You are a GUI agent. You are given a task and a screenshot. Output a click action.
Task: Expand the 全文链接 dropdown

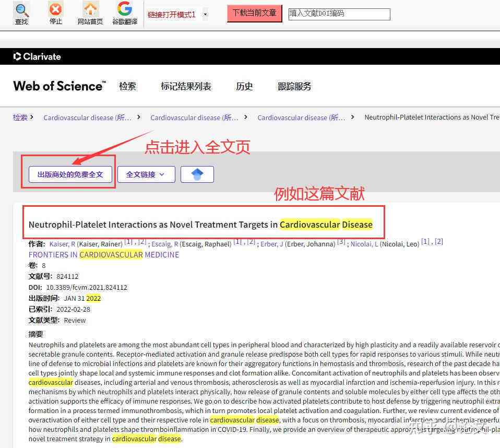[x=146, y=174]
